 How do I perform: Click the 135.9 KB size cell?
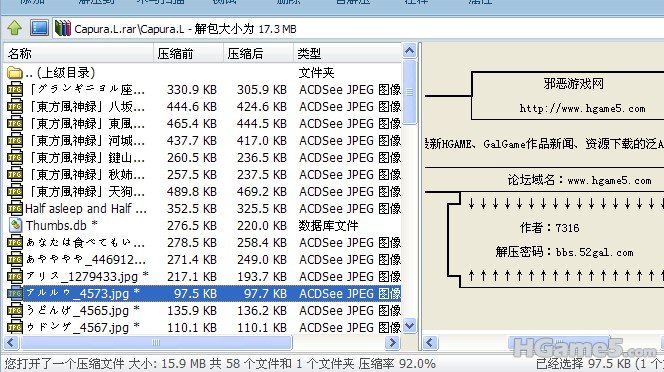[191, 310]
